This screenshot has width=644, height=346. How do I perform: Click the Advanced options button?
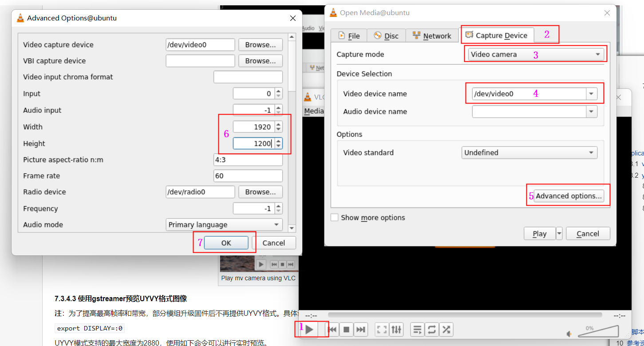pyautogui.click(x=569, y=196)
